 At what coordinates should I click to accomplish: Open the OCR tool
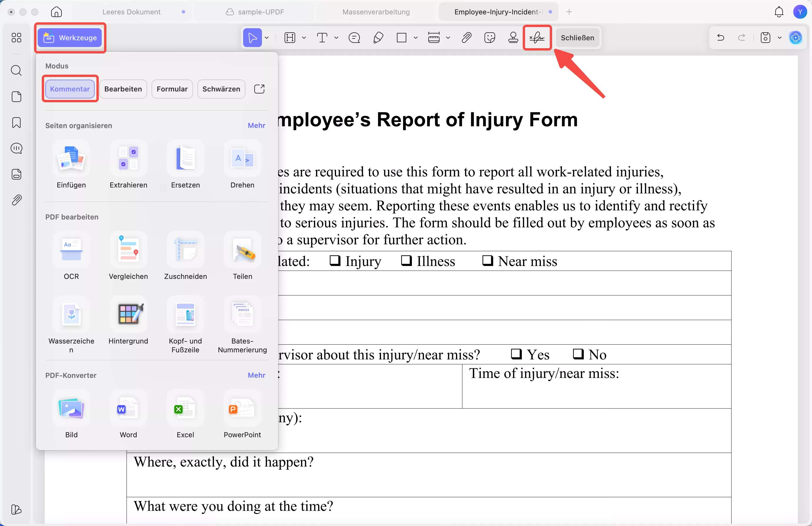tap(71, 251)
